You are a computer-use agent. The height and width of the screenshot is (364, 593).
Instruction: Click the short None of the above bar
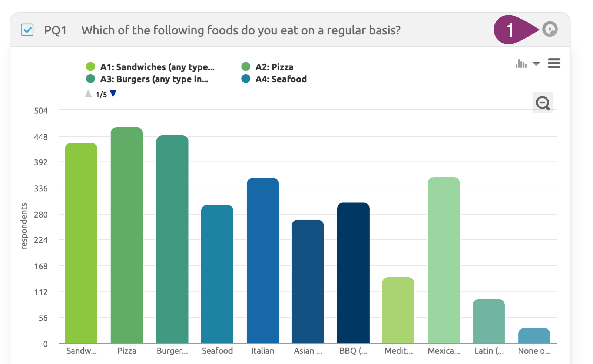coord(534,336)
